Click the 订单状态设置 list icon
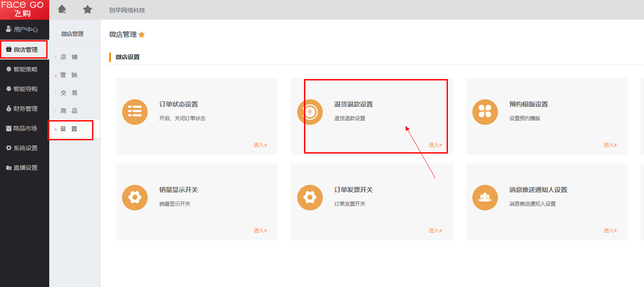 (135, 112)
